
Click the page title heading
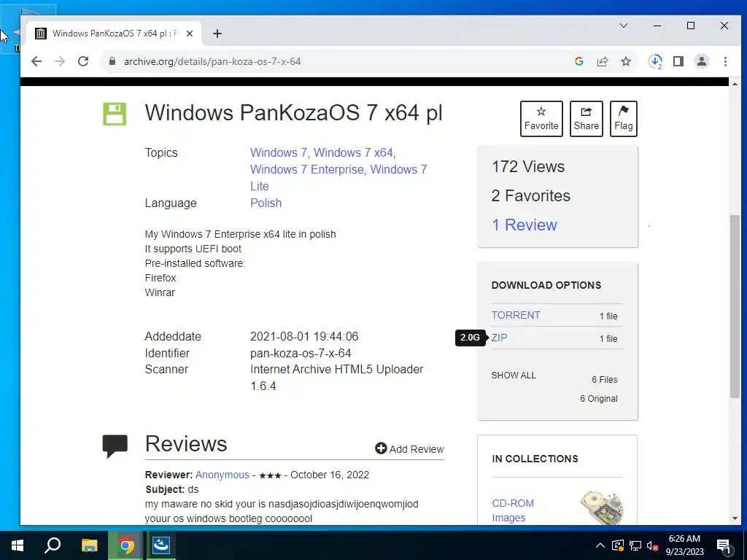(x=293, y=113)
